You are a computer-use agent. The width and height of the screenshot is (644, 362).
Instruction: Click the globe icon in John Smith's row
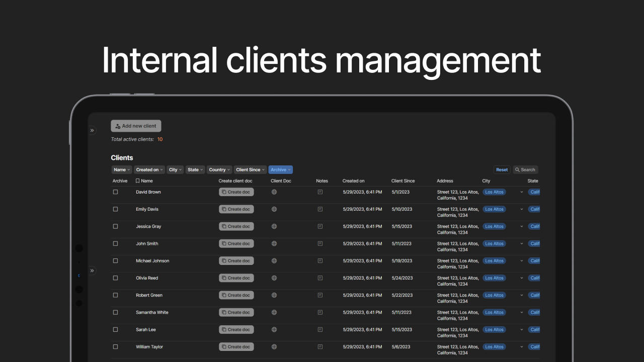[x=274, y=243]
